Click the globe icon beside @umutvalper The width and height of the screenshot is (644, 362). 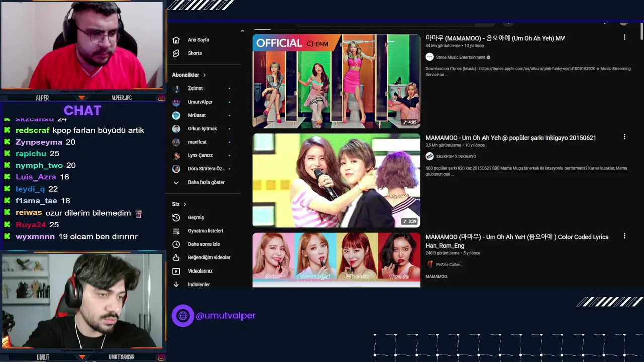(183, 316)
